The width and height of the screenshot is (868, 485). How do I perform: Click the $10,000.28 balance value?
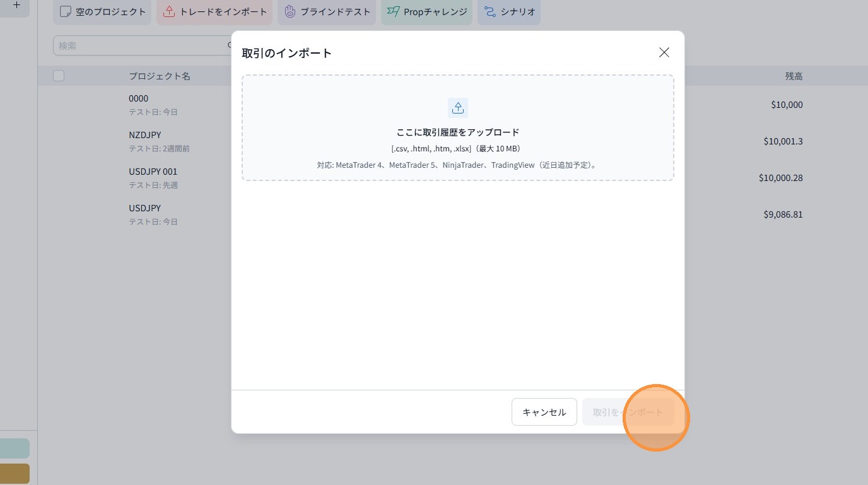781,178
